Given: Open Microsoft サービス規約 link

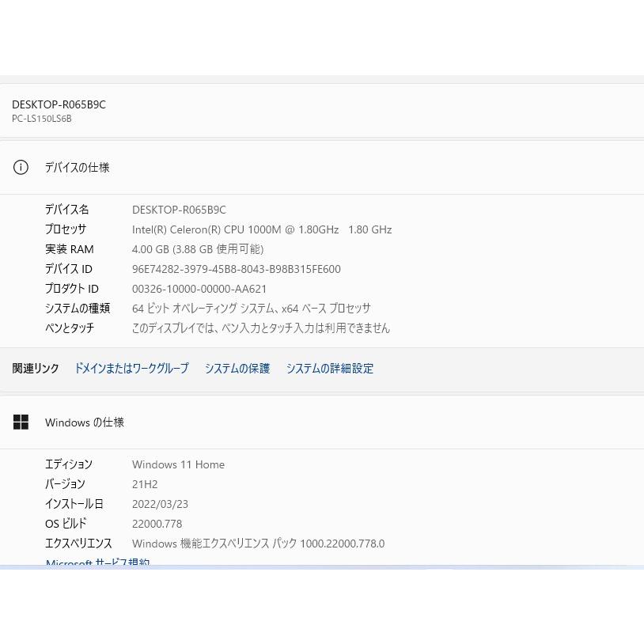Looking at the screenshot, I should (98, 563).
